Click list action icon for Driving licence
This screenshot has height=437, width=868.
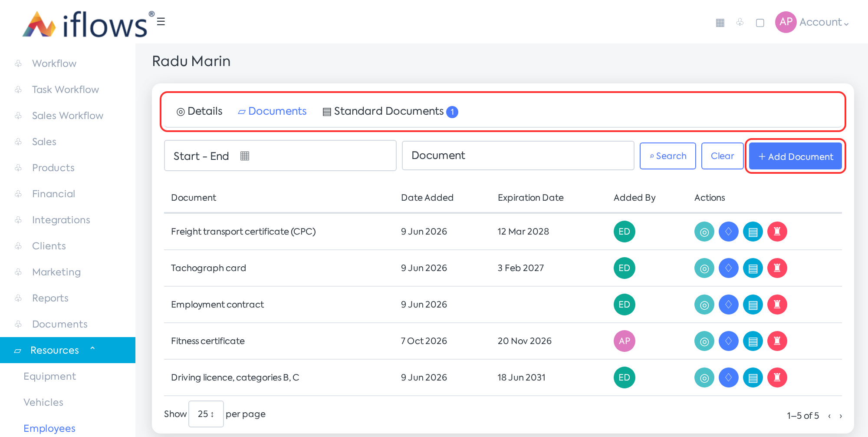pos(753,377)
